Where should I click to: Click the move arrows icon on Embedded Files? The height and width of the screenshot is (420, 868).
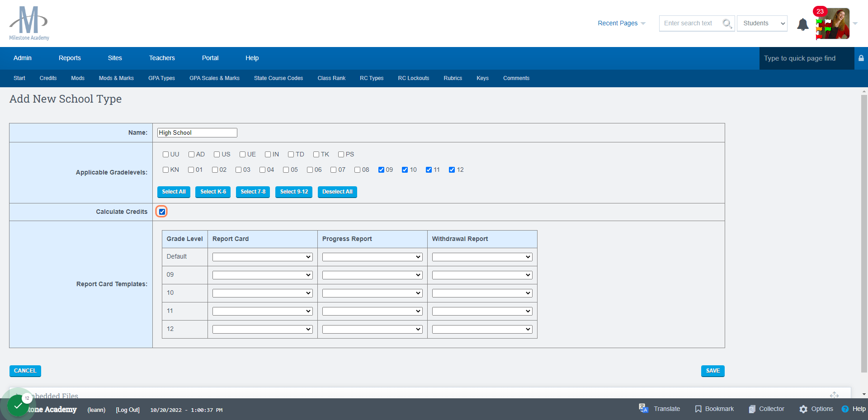pos(834,395)
